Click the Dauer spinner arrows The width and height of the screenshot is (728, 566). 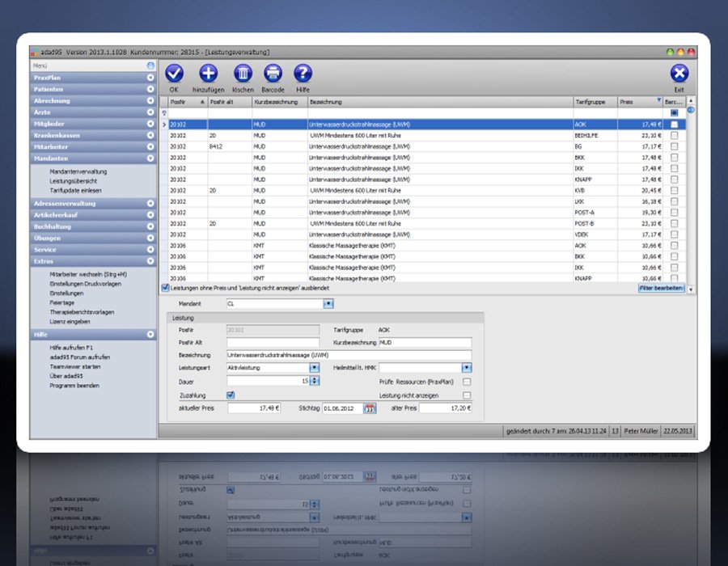point(314,381)
